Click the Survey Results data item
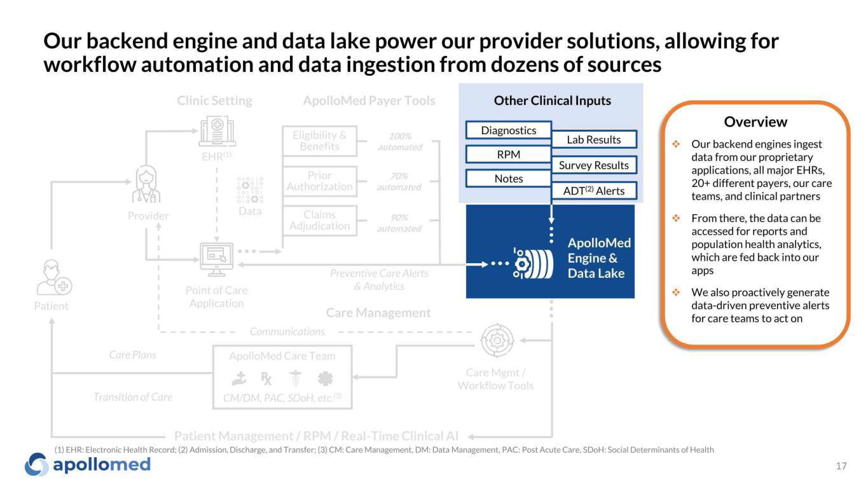The image size is (868, 488). [x=592, y=166]
